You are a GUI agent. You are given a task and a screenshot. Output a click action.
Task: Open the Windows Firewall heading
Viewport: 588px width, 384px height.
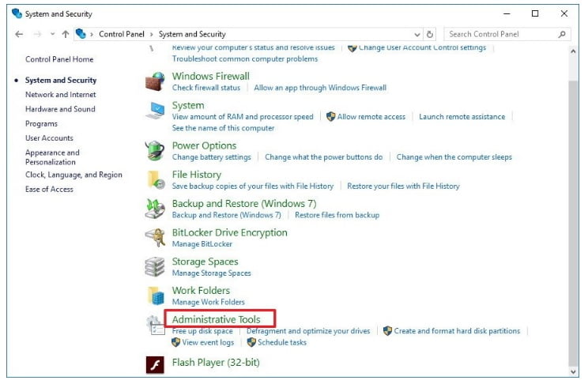tap(211, 76)
